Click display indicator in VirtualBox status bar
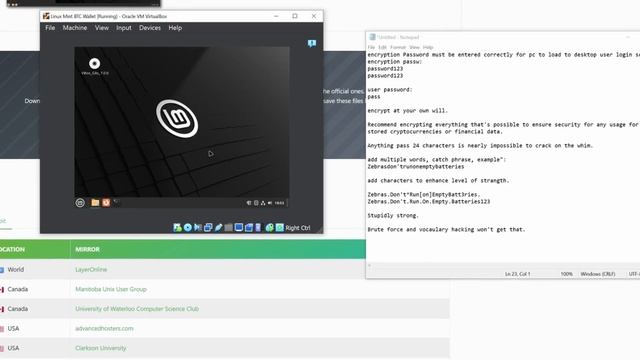The width and height of the screenshot is (640, 360). pyautogui.click(x=239, y=228)
